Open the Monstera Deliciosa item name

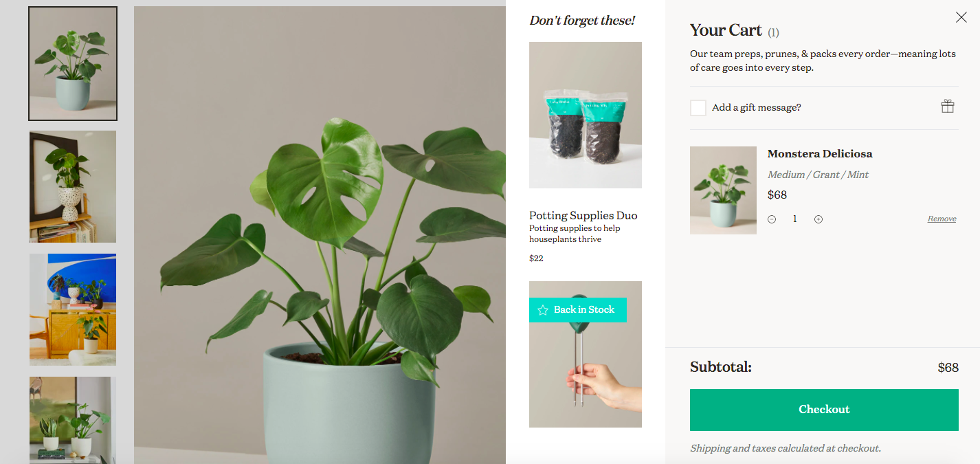point(820,154)
